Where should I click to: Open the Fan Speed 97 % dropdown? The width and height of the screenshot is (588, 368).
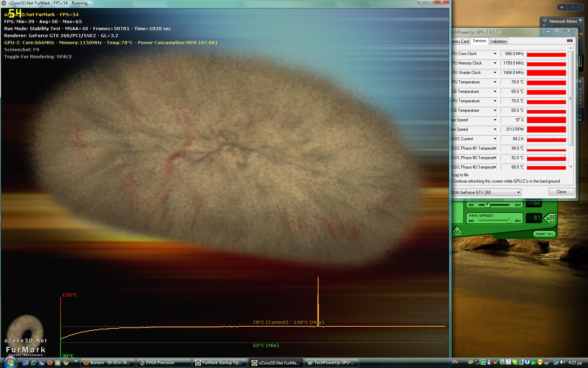495,120
